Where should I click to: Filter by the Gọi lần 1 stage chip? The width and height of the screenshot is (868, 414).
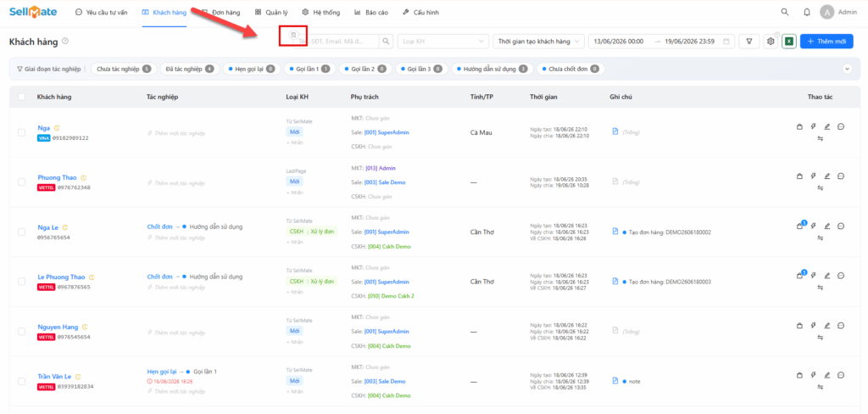click(309, 70)
